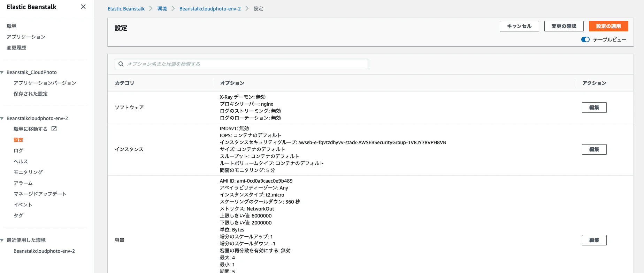Click the 設定の適用 button
The height and width of the screenshot is (273, 644).
608,26
